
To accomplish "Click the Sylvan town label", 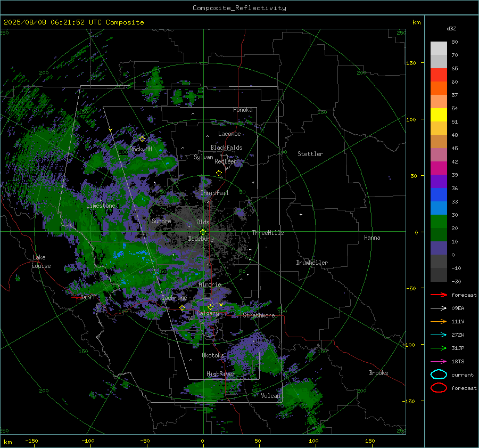I will click(203, 157).
